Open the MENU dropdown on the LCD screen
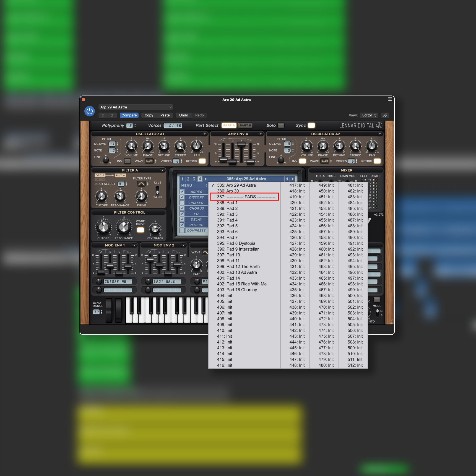Viewport: 476px width, 476px height. click(194, 185)
